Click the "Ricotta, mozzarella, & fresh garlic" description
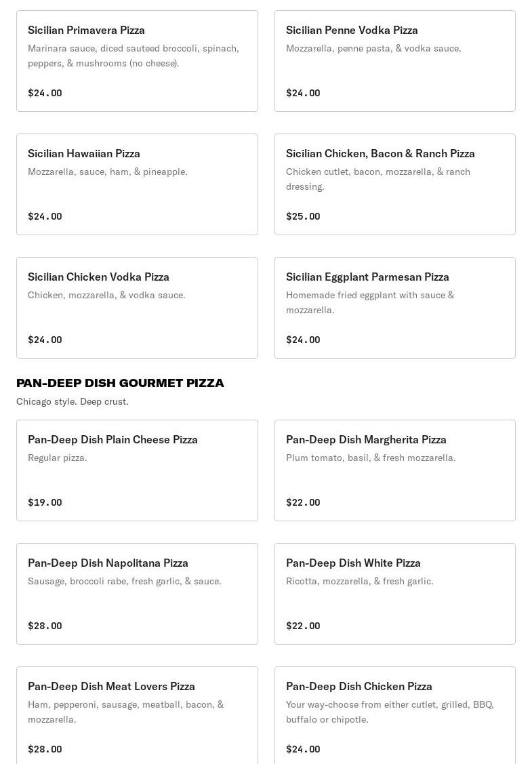532x764 pixels. point(359,581)
